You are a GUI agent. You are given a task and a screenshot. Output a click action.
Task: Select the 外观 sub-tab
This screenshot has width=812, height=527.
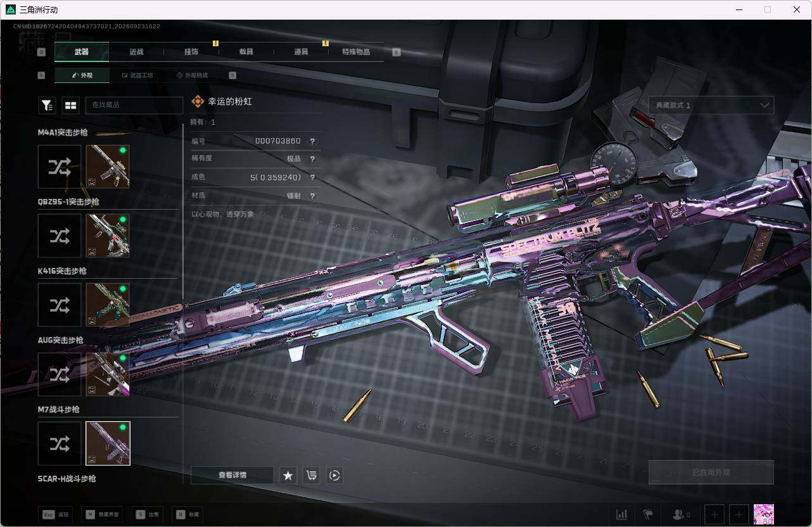pos(82,75)
